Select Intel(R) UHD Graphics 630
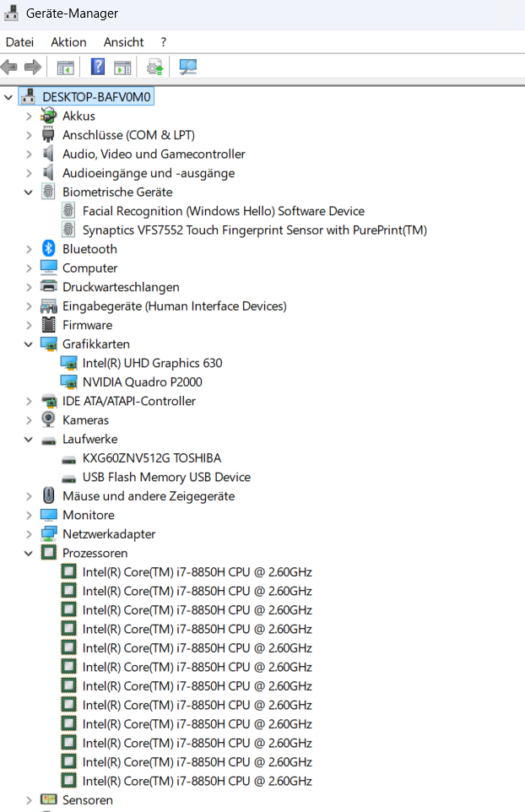525x812 pixels. click(152, 363)
